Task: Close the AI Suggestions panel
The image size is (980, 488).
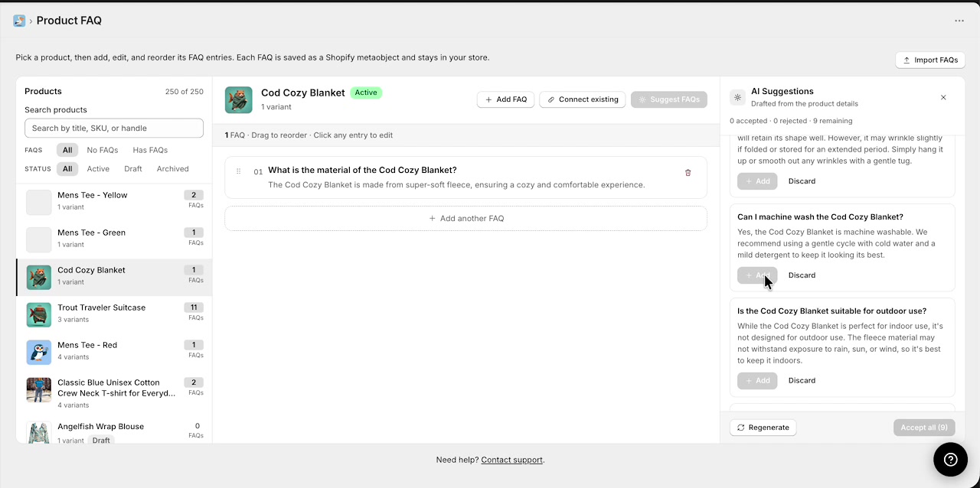Action: [x=943, y=97]
